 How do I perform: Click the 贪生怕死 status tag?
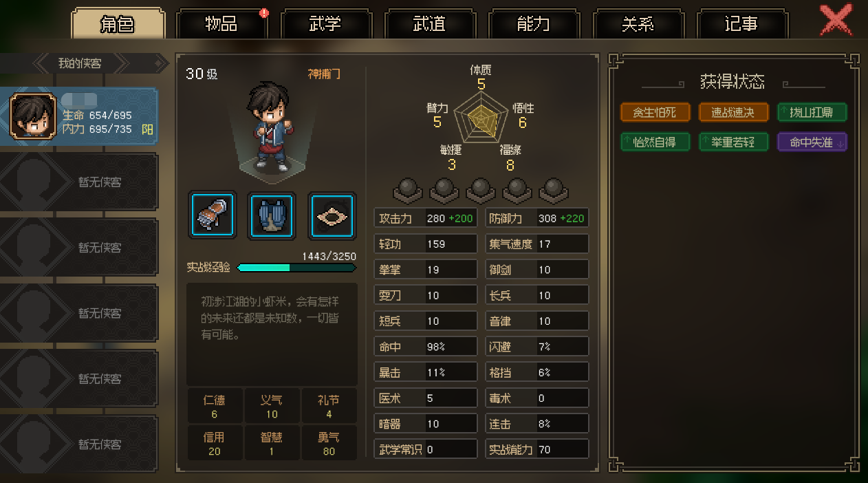[x=655, y=112]
